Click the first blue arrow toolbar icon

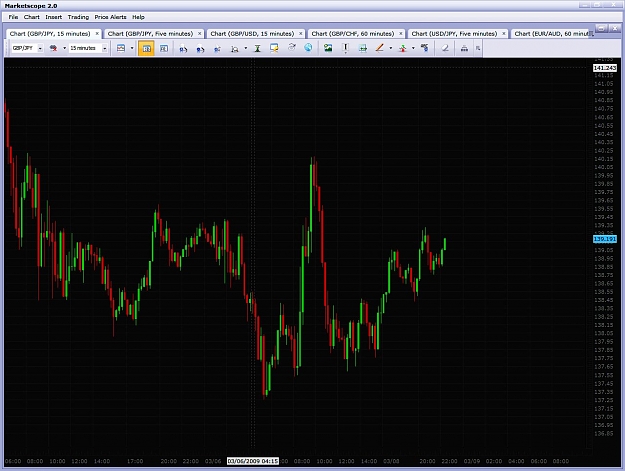(x=183, y=49)
